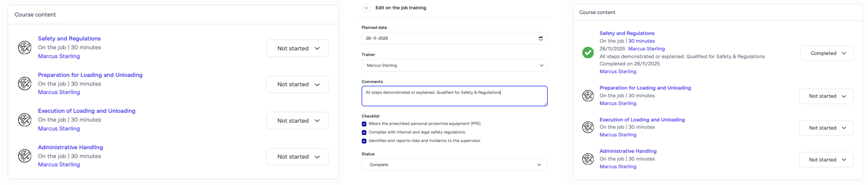Click tools icon beside right Administrative Handling row
Image resolution: width=868 pixels, height=185 pixels.
pyautogui.click(x=588, y=159)
